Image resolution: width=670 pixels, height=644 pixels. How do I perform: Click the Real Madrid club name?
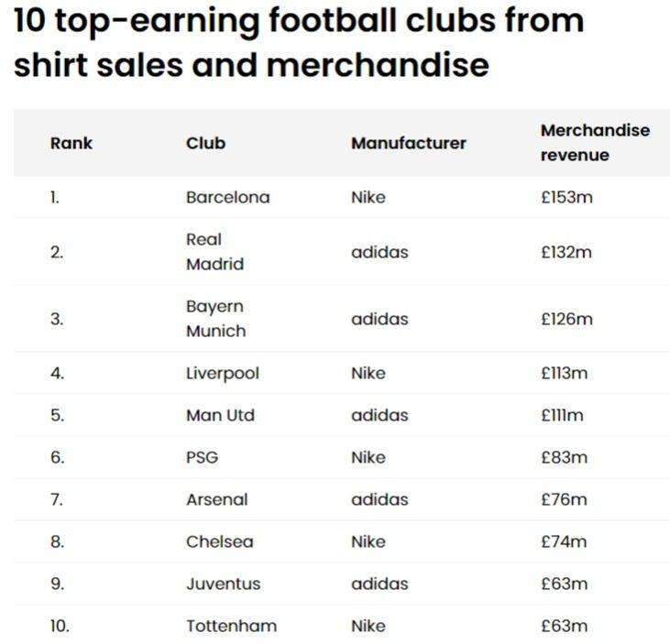(214, 252)
